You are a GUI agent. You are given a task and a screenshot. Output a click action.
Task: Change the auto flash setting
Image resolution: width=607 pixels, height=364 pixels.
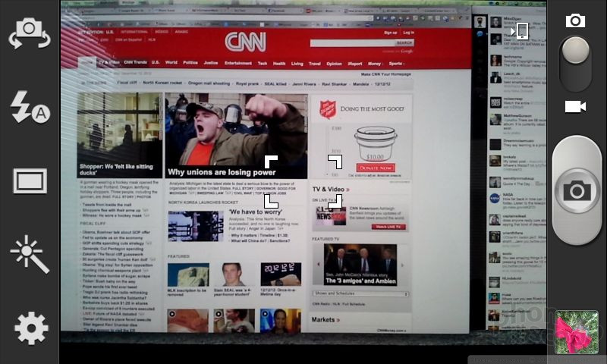tap(30, 107)
